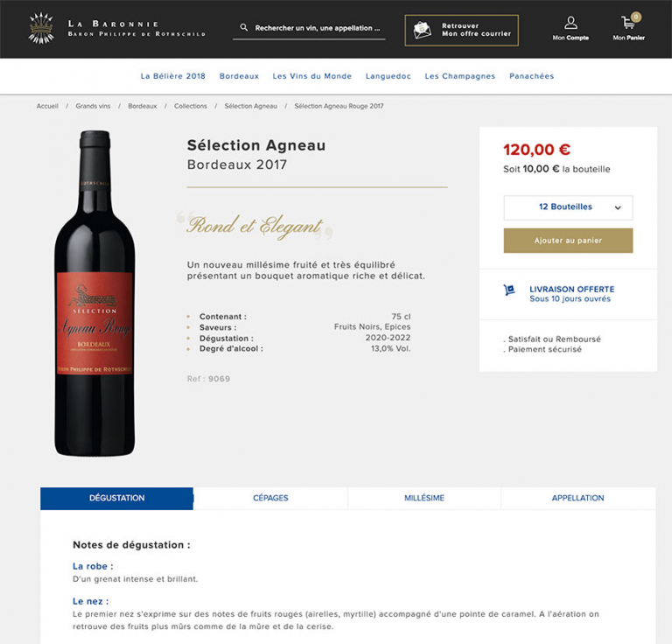Viewport: 672px width, 644px height.
Task: Follow the Sélection Agneau breadcrumb link
Action: (250, 106)
